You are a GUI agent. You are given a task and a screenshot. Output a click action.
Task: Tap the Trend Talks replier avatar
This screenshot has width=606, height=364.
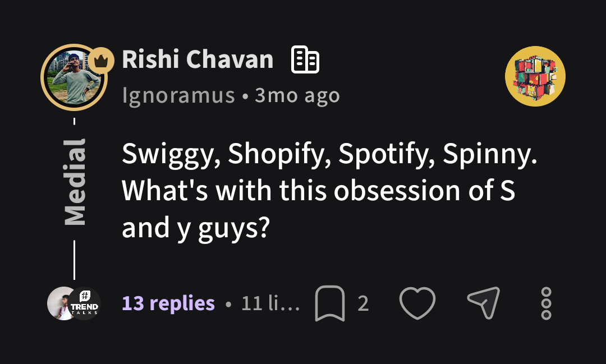point(85,303)
